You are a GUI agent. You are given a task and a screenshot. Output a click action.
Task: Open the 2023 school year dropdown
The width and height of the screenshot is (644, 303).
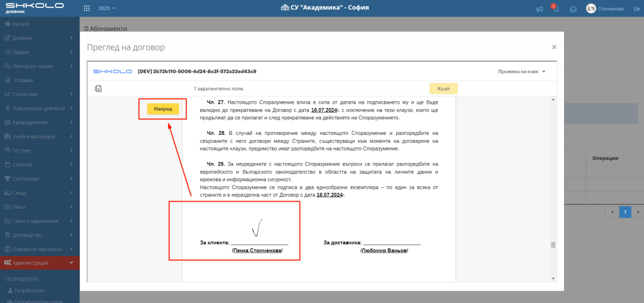point(107,9)
